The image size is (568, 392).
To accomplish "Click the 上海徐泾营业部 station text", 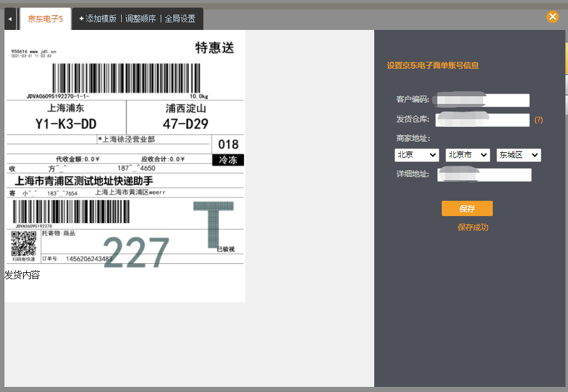I will click(x=126, y=140).
